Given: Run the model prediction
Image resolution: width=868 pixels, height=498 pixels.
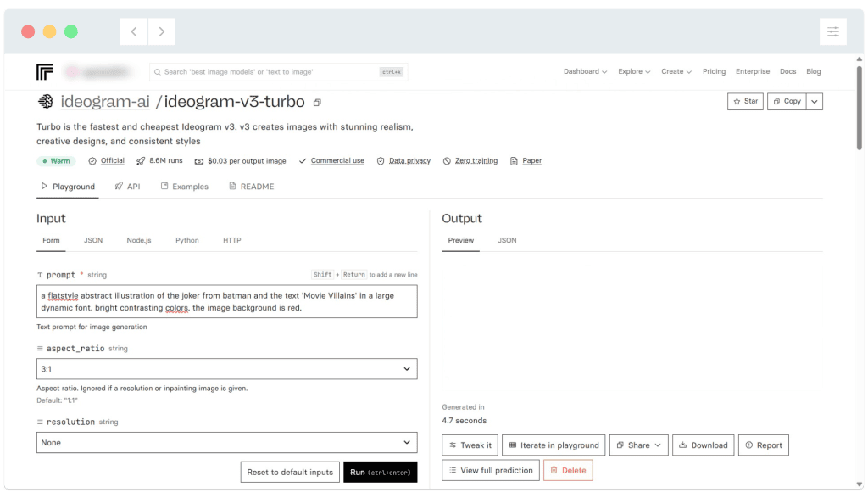Looking at the screenshot, I should tap(381, 472).
